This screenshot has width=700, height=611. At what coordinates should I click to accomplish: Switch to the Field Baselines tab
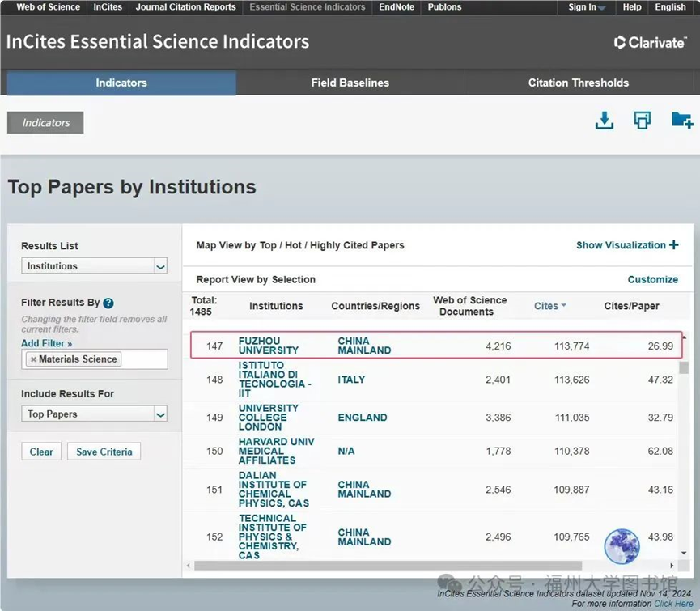tap(350, 83)
